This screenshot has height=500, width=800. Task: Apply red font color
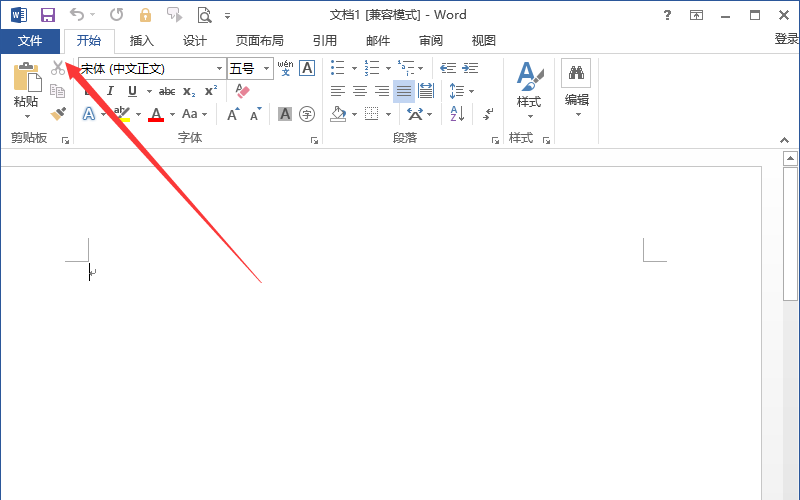point(156,114)
